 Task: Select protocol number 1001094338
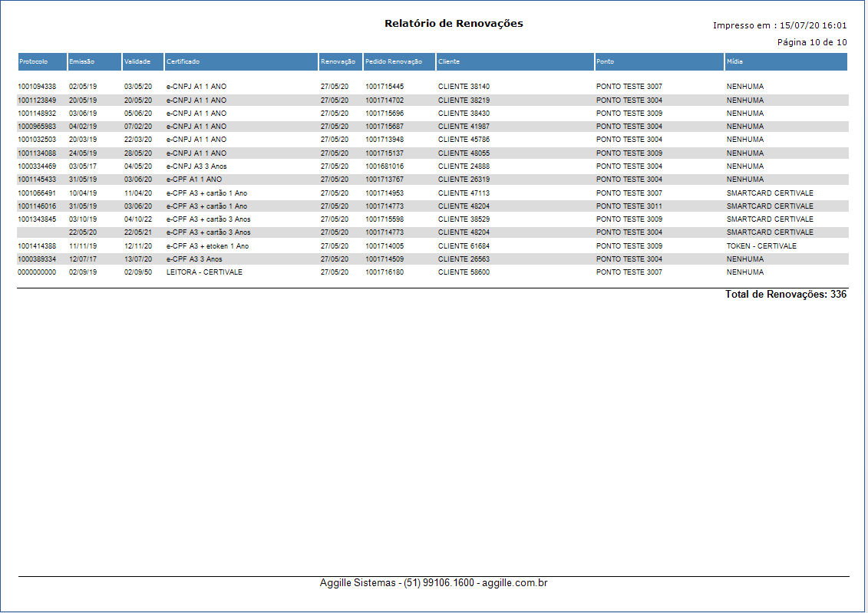point(37,87)
